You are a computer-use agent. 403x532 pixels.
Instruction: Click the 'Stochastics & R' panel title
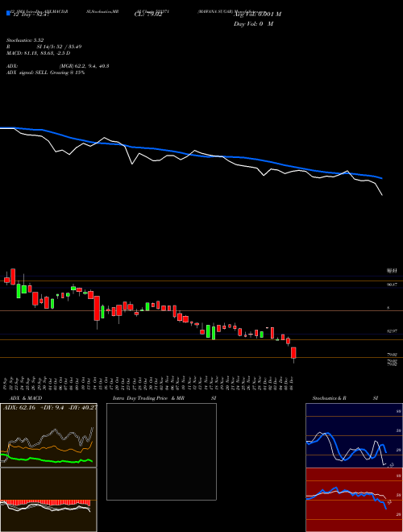click(329, 398)
